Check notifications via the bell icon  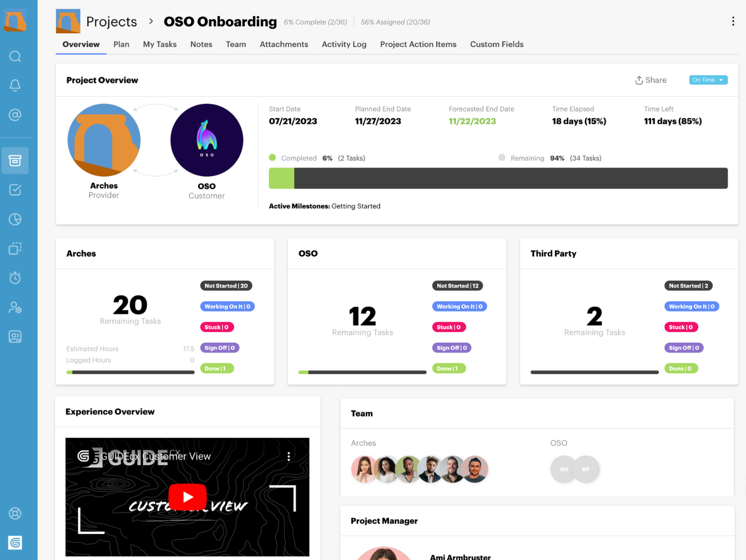pos(15,85)
